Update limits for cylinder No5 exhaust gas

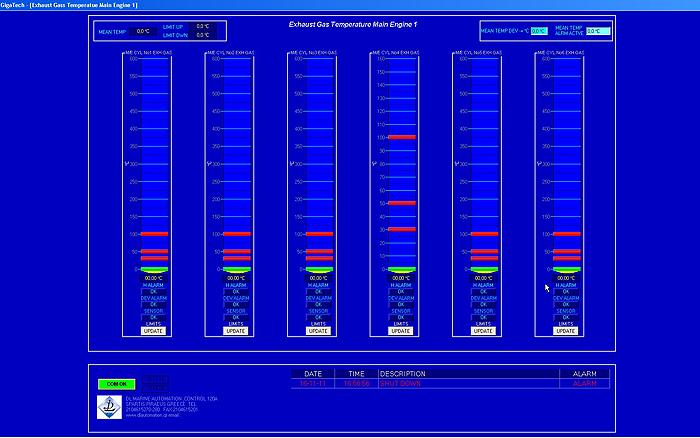click(483, 330)
